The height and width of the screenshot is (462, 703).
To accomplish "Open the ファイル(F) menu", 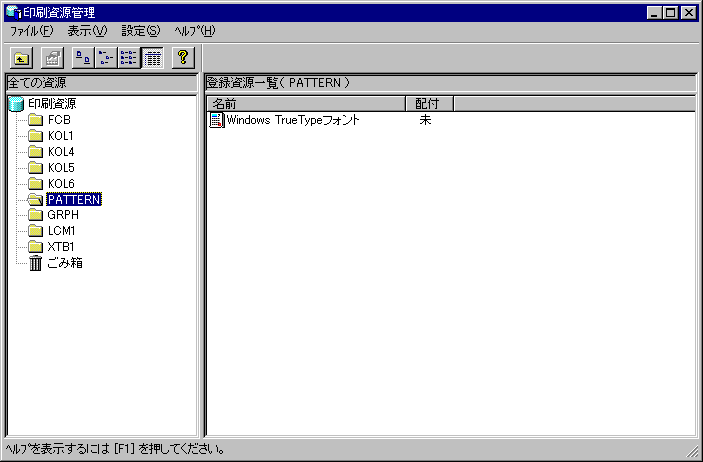I will [31, 31].
